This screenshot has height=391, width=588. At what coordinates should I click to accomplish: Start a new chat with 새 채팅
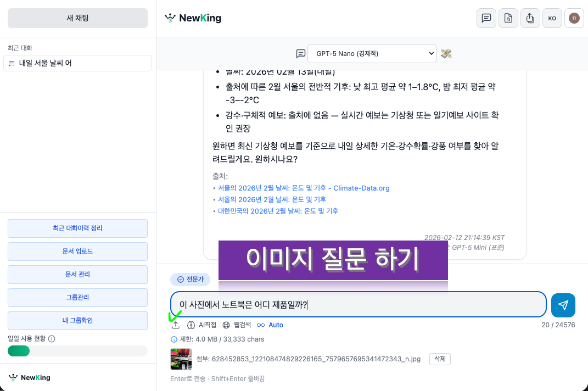click(x=77, y=18)
